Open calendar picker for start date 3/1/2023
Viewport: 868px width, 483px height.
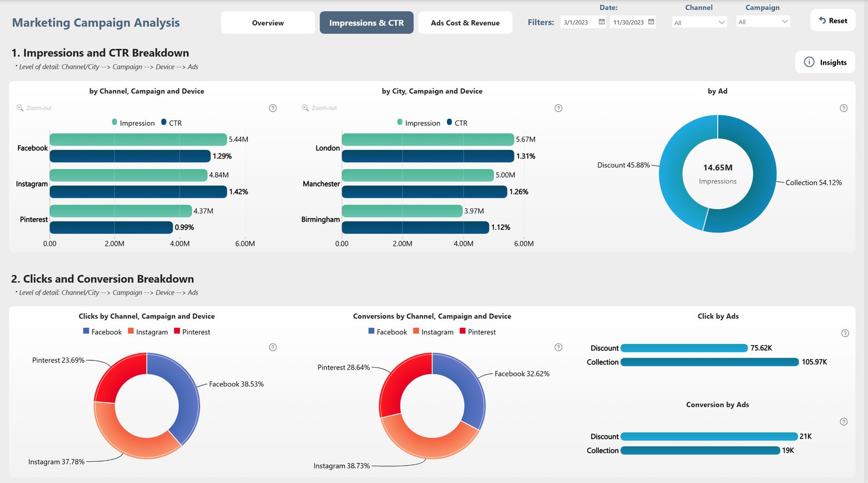click(602, 22)
